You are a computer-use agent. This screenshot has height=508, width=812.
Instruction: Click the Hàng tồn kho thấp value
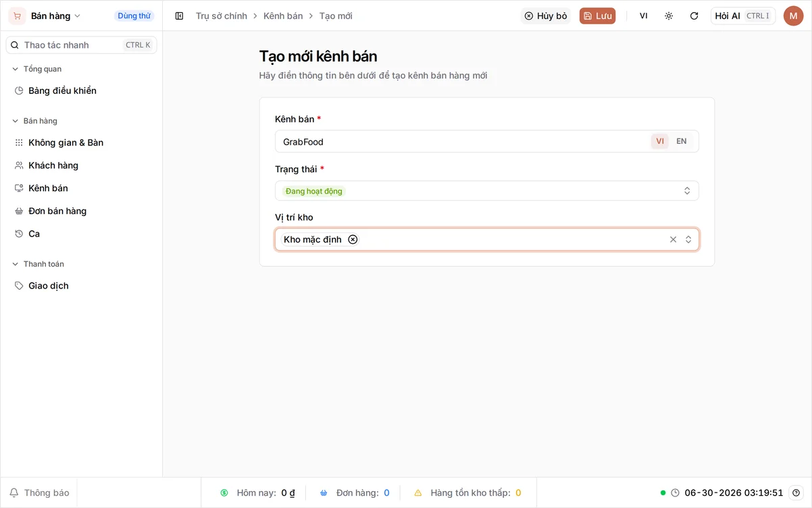(x=518, y=492)
